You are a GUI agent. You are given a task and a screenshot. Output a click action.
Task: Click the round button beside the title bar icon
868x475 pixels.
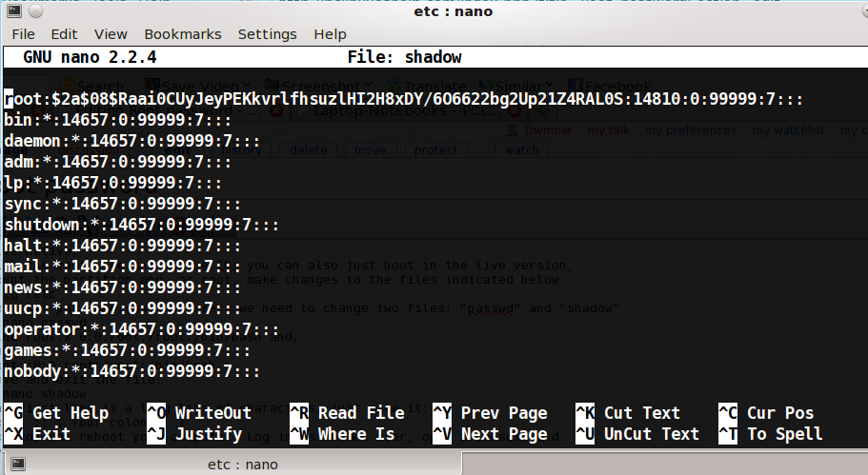35,10
